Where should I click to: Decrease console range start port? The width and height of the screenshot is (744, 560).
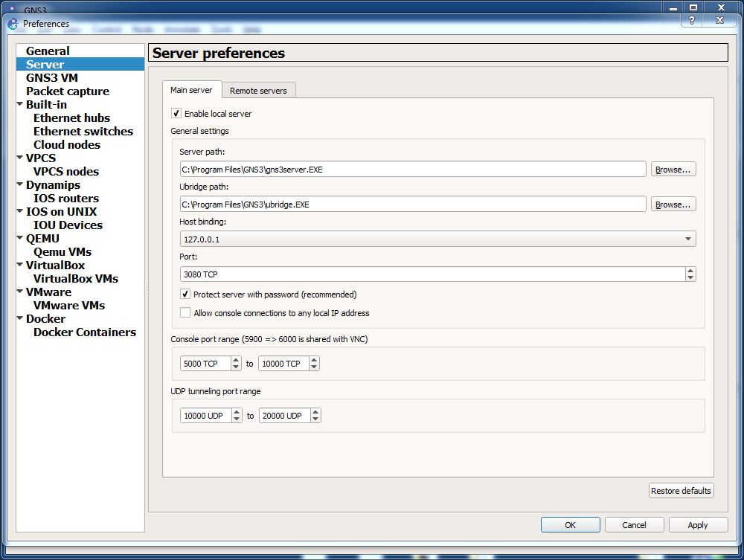point(236,367)
